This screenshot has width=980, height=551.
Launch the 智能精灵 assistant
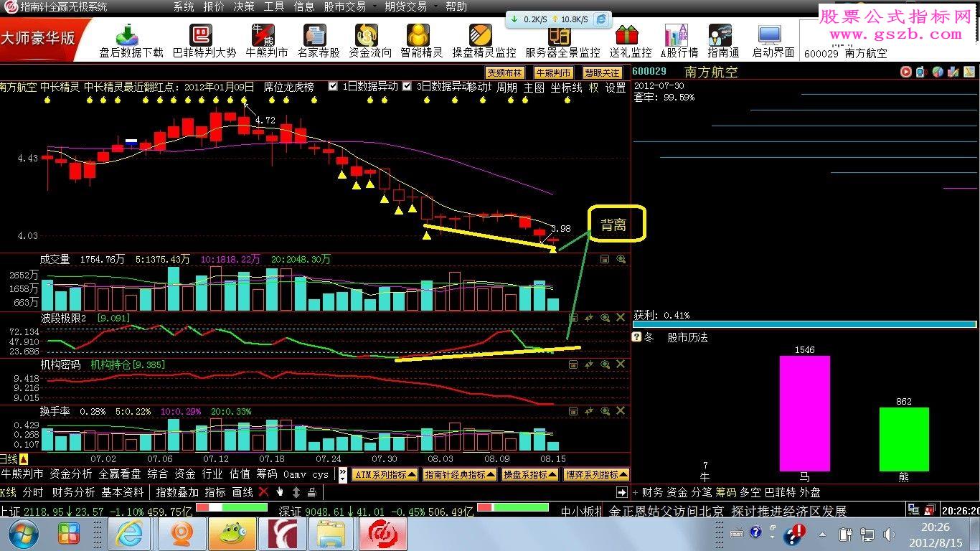coord(422,41)
